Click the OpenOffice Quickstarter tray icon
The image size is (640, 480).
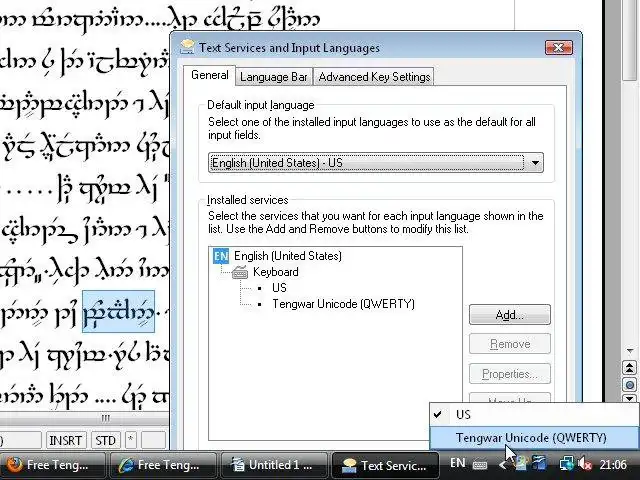coord(539,464)
